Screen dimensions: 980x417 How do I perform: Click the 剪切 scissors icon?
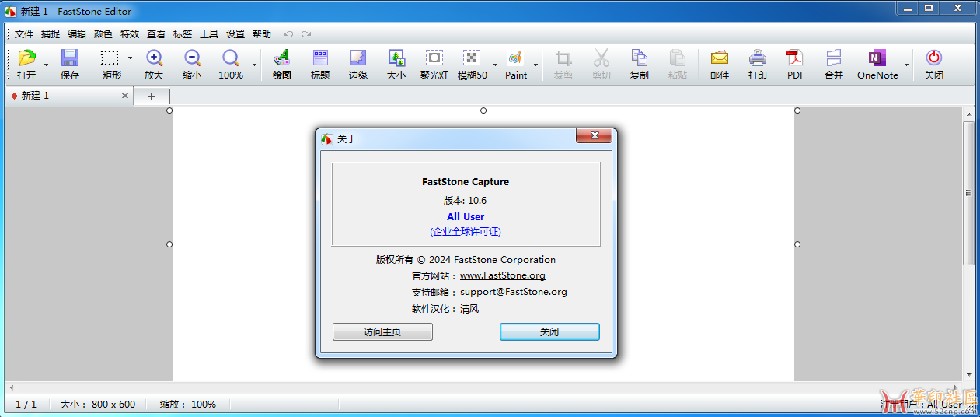click(602, 58)
